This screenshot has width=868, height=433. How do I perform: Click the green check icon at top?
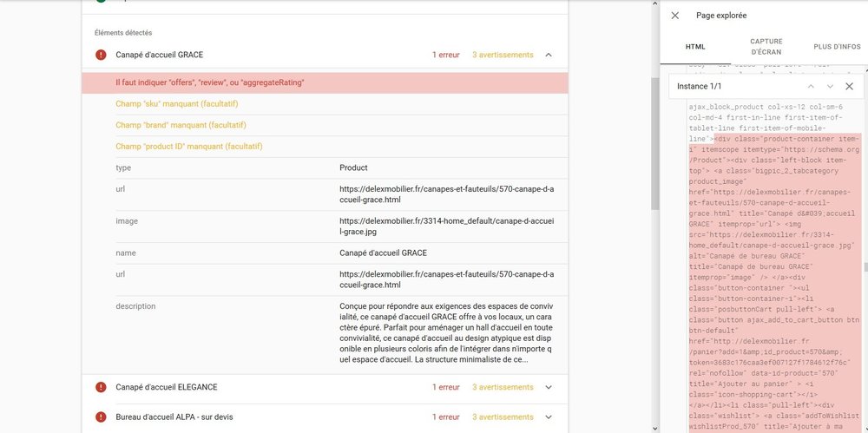(102, 2)
